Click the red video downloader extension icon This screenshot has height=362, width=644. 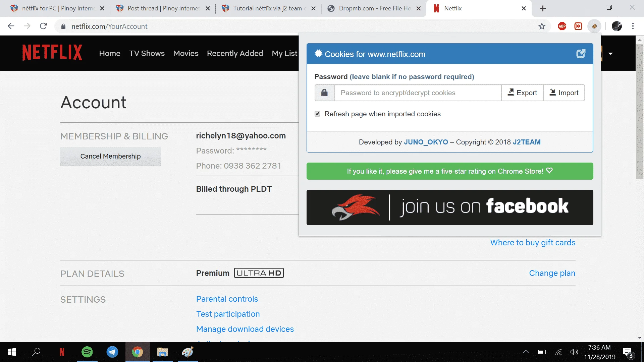[578, 26]
